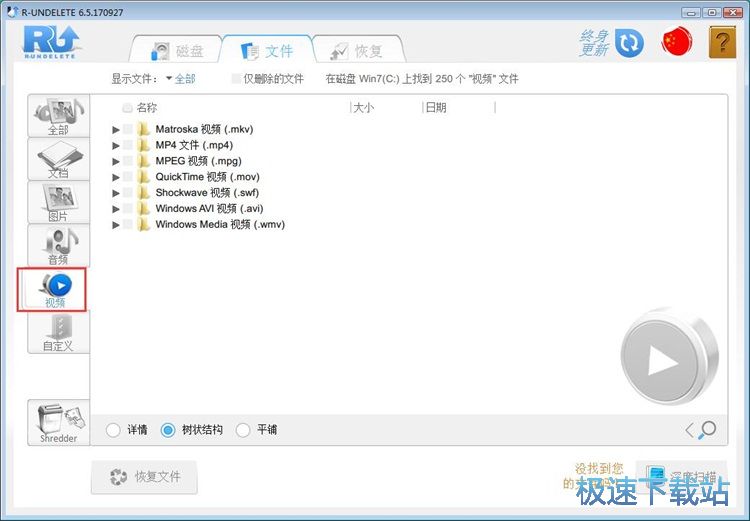Click the large round play preview button
750x521 pixels.
click(669, 356)
